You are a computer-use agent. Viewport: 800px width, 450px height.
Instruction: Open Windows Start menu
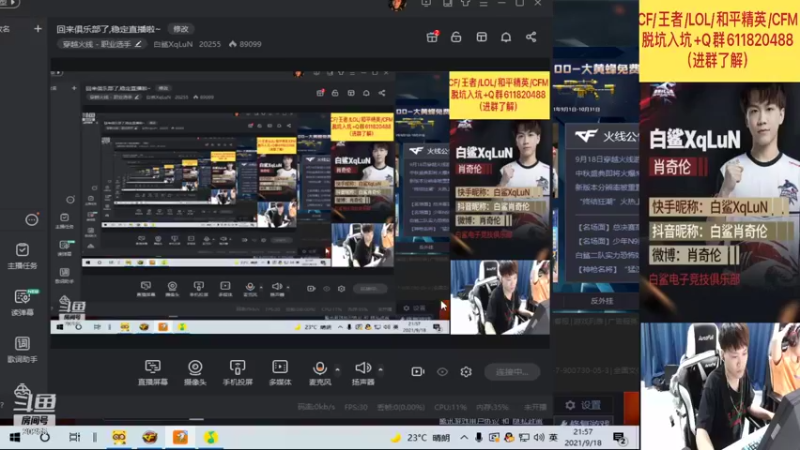tap(15, 437)
